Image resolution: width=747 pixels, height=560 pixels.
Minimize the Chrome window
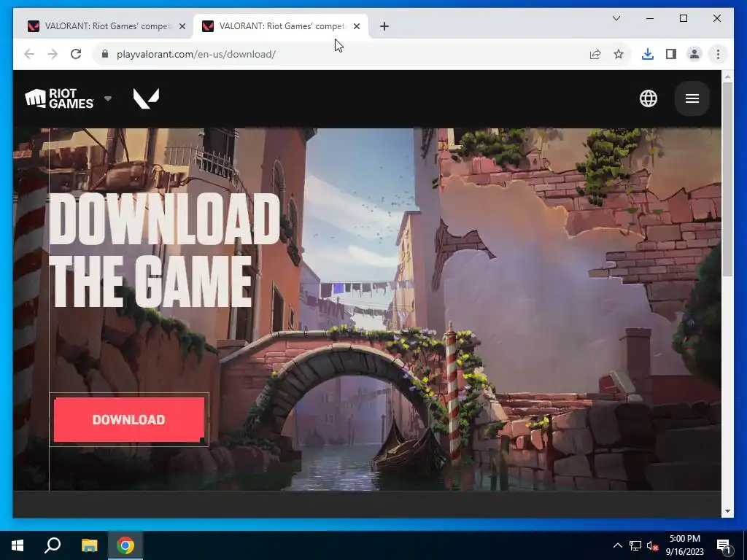click(x=650, y=18)
